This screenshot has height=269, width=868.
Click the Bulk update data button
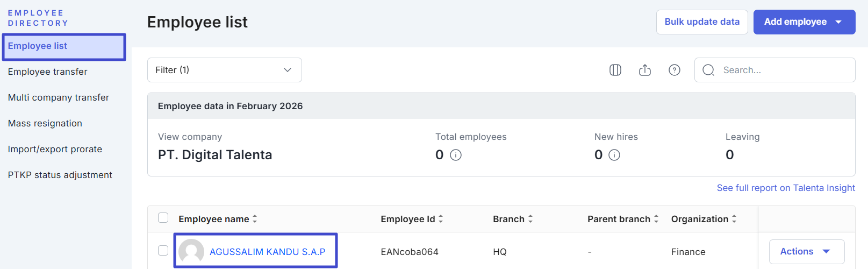pos(701,22)
